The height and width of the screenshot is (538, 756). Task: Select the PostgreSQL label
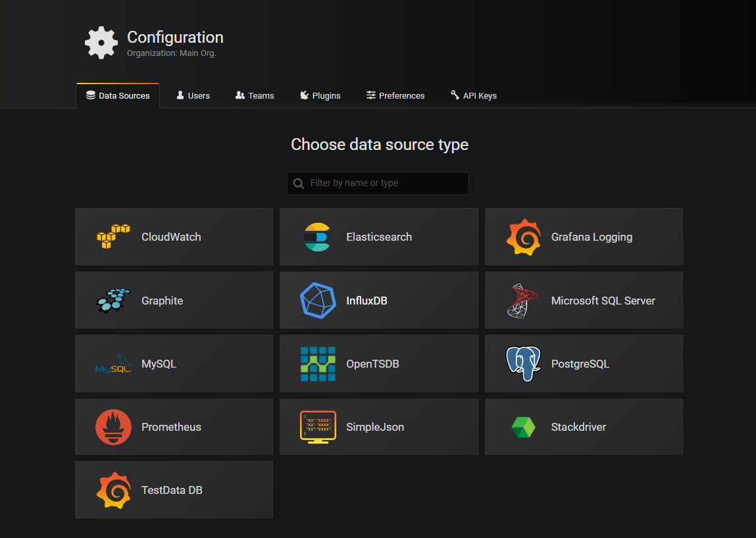pyautogui.click(x=580, y=364)
